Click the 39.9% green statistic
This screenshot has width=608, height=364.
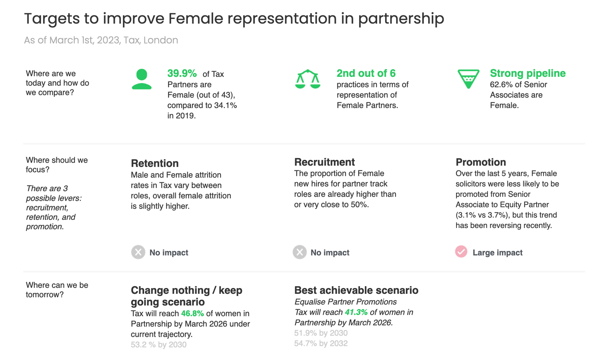point(182,73)
